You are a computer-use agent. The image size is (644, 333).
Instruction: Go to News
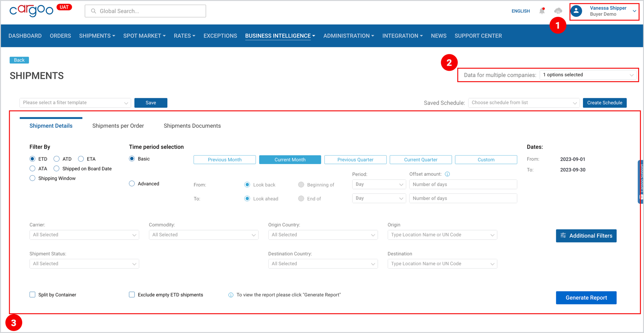click(439, 36)
